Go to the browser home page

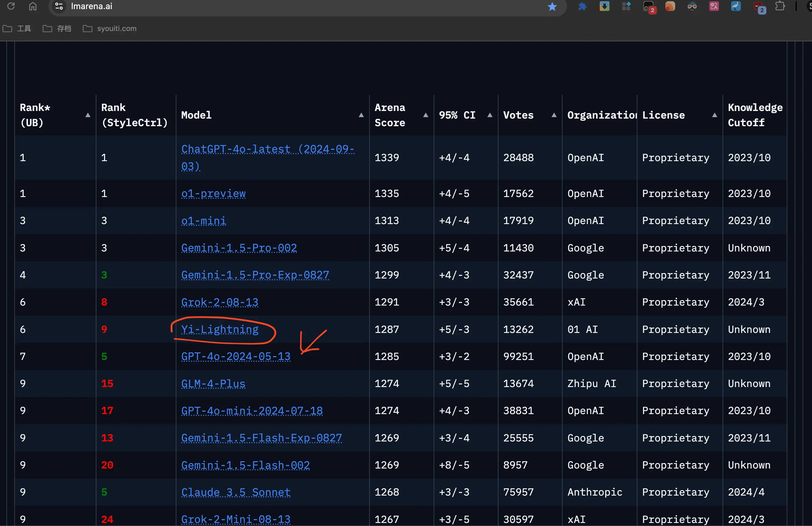tap(33, 6)
